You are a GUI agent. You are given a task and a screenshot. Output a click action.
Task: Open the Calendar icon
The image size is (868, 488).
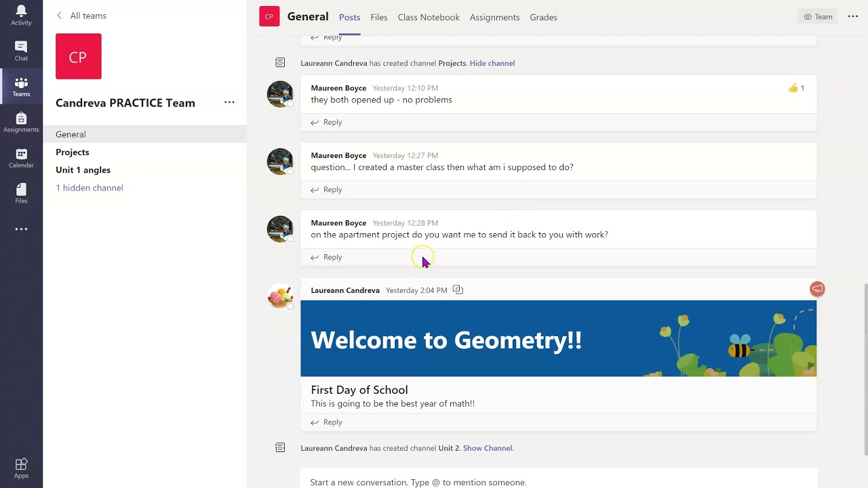click(21, 158)
